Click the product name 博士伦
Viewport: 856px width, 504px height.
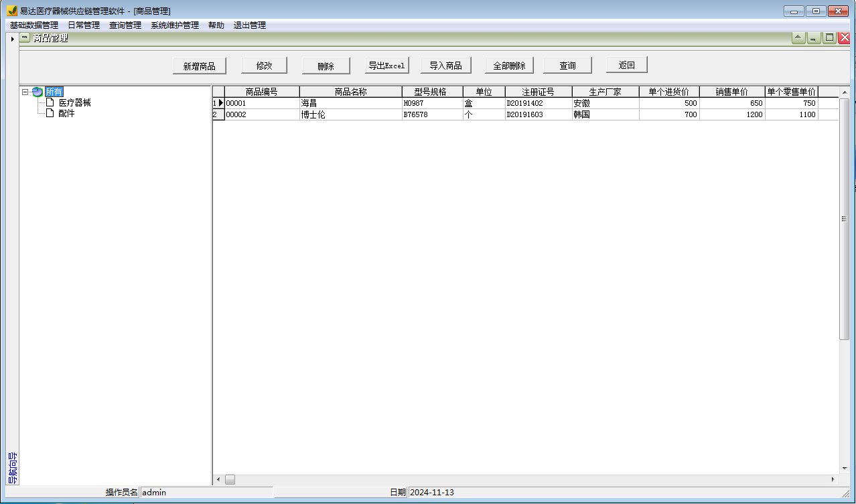coord(351,114)
